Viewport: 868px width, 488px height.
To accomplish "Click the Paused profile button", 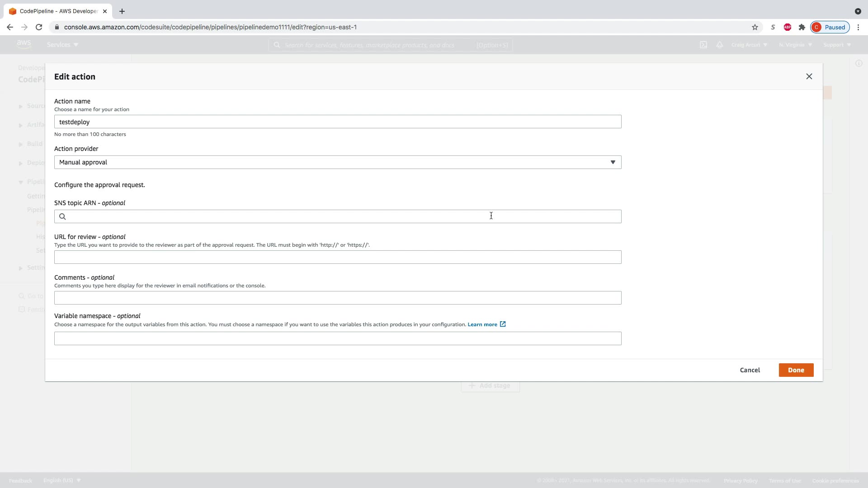I will [x=830, y=27].
